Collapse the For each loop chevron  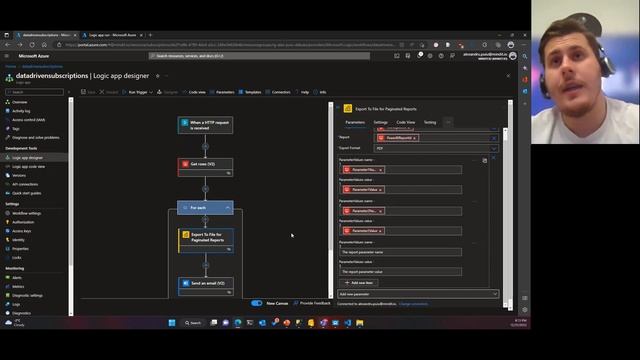(227, 208)
